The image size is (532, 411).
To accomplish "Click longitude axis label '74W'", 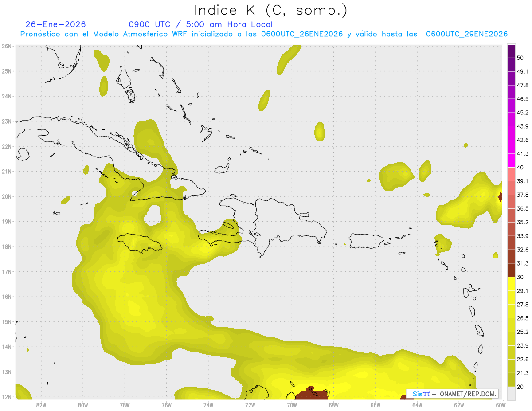I will [x=208, y=405].
